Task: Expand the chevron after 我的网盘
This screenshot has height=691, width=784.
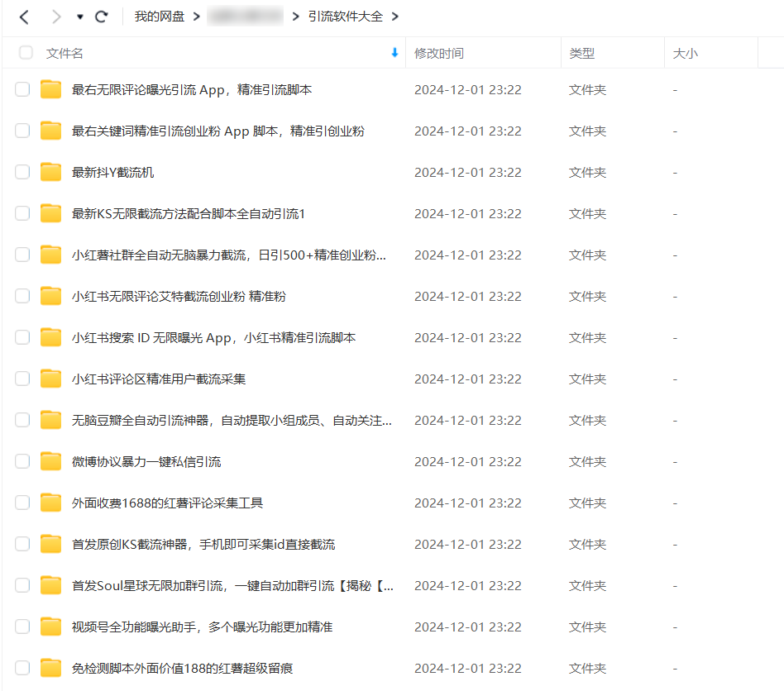Action: pyautogui.click(x=197, y=17)
